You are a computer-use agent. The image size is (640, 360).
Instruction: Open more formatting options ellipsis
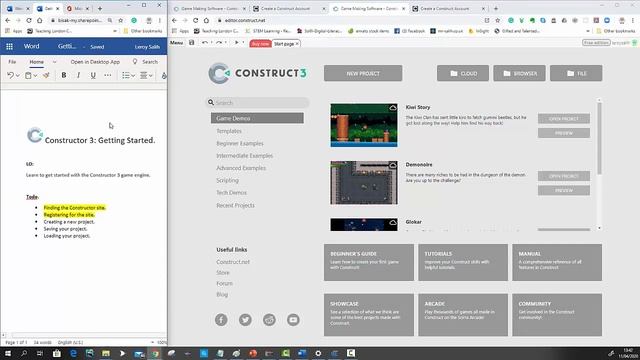pyautogui.click(x=107, y=75)
